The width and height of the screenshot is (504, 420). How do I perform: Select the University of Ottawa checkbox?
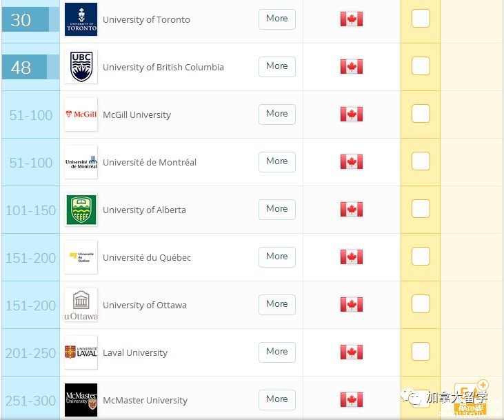tap(421, 304)
